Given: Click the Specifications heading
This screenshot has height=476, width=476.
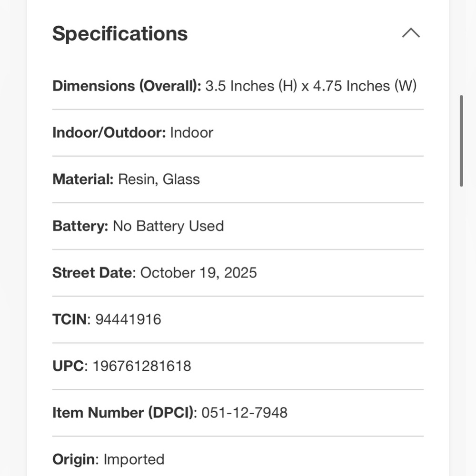Looking at the screenshot, I should click(x=120, y=34).
